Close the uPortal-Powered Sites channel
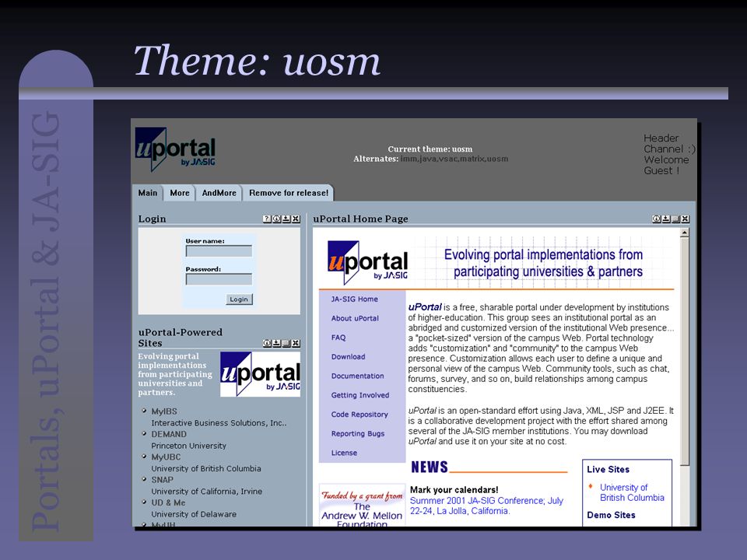 [x=296, y=343]
